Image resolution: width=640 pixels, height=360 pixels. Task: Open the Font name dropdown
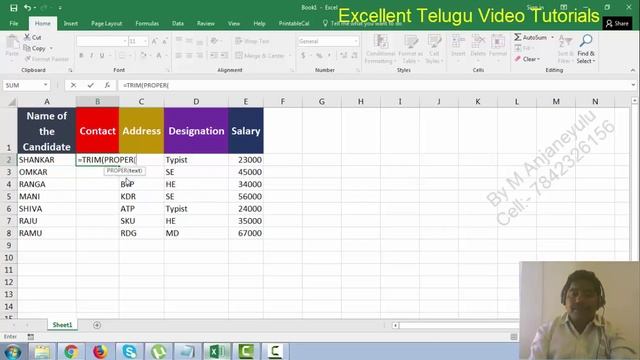(124, 41)
